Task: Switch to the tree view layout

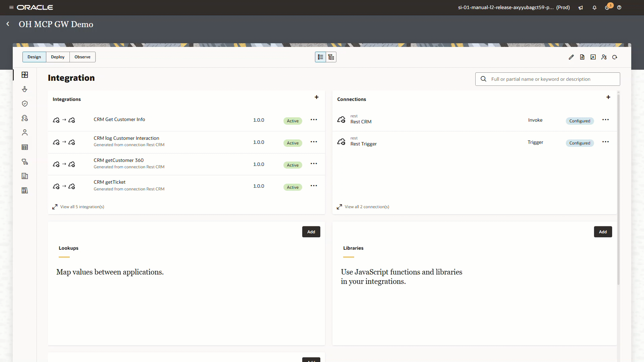Action: tap(331, 57)
